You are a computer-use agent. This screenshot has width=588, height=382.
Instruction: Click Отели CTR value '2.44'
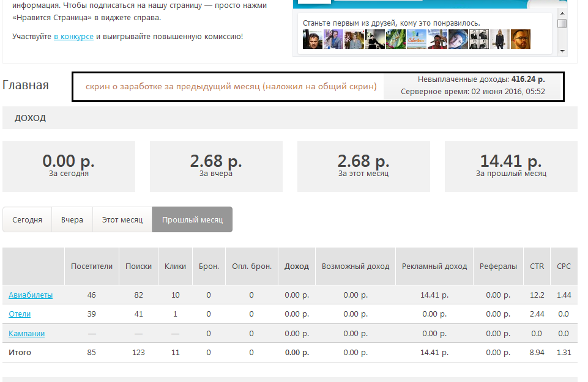click(x=537, y=314)
